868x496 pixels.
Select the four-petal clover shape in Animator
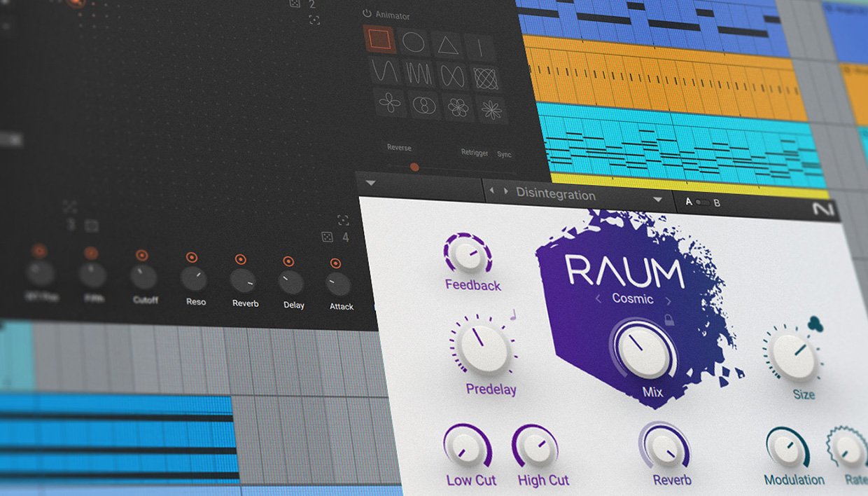[x=390, y=103]
